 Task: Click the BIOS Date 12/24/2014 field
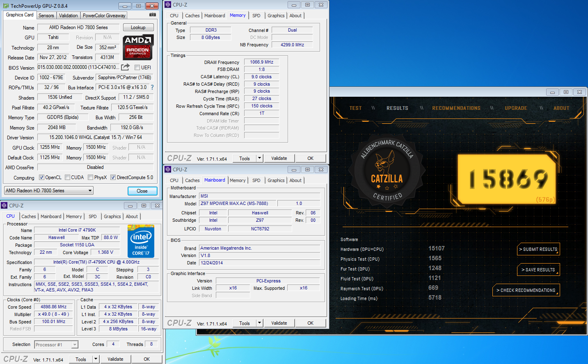tap(259, 263)
